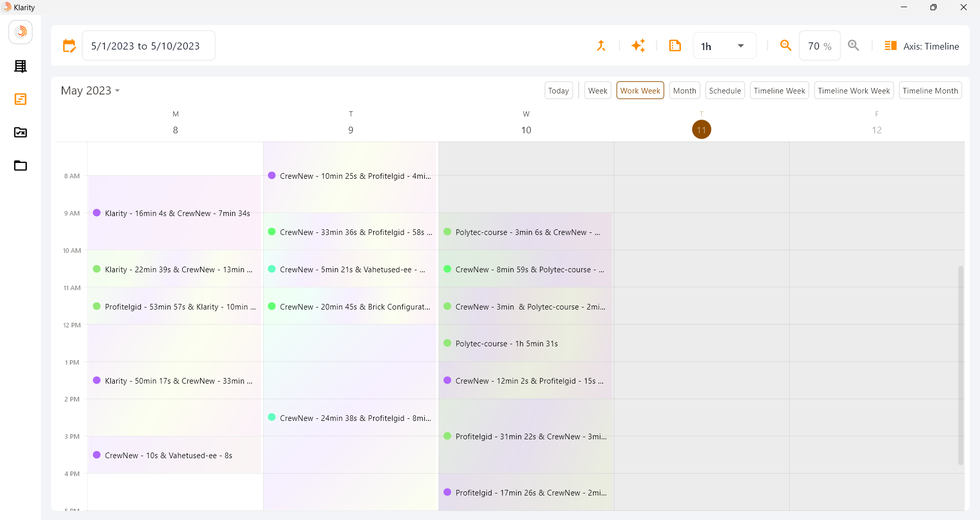This screenshot has width=980, height=520.
Task: Click the Axis: Timeline icon
Action: (891, 46)
